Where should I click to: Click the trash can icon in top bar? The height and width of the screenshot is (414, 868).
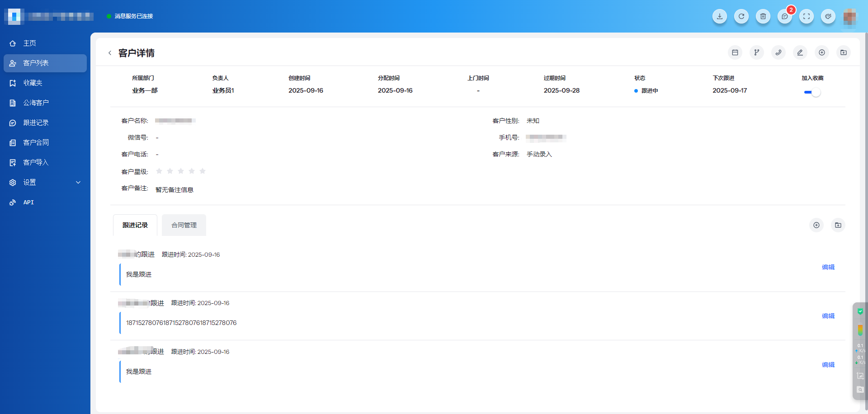click(x=763, y=16)
